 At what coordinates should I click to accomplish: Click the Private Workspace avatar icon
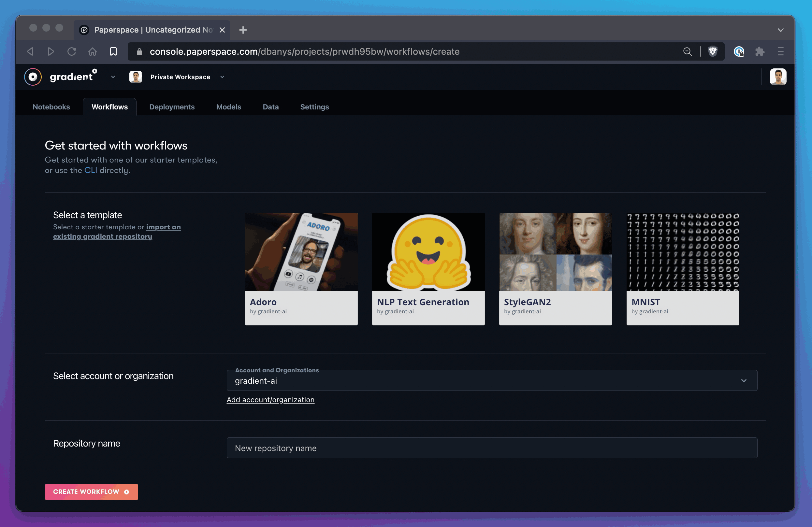pyautogui.click(x=136, y=77)
